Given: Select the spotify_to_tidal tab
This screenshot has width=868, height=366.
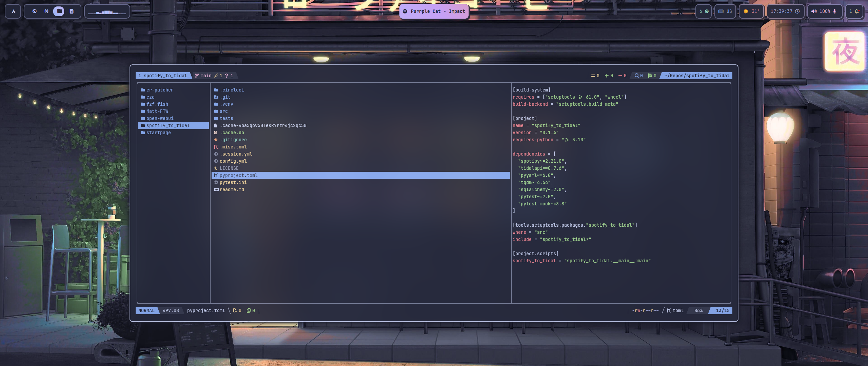Looking at the screenshot, I should pos(163,76).
